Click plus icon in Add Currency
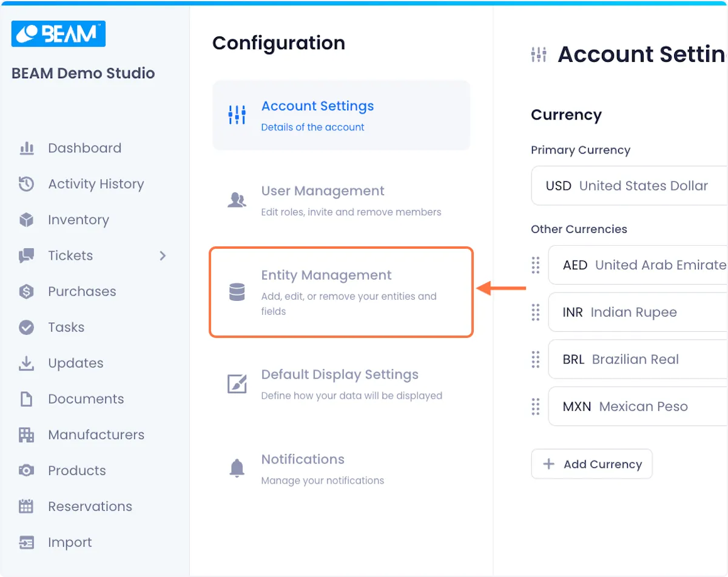Image resolution: width=728 pixels, height=577 pixels. [x=549, y=464]
